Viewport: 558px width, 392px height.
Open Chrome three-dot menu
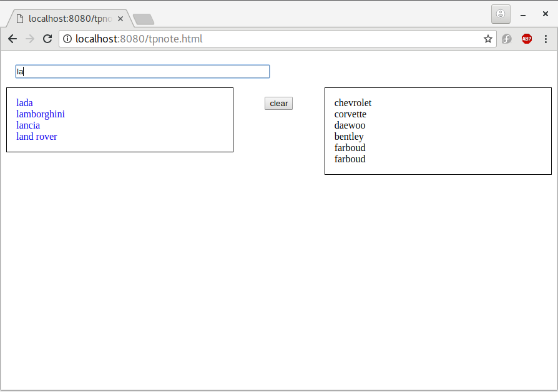pyautogui.click(x=546, y=39)
